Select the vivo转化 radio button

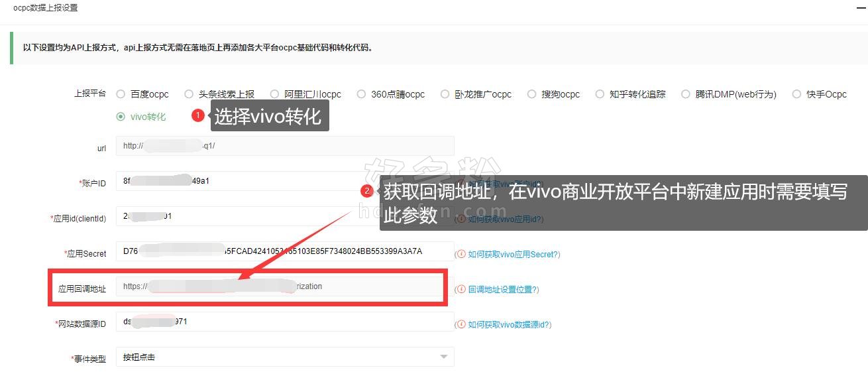(121, 117)
